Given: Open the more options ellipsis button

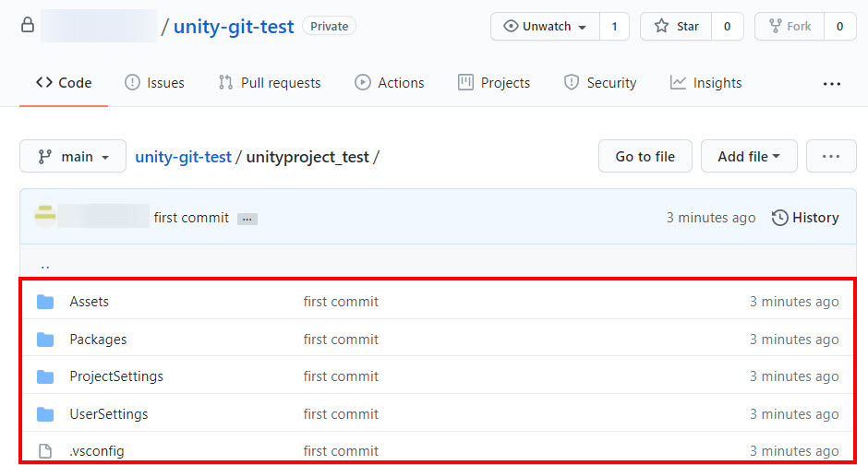Looking at the screenshot, I should (x=831, y=157).
